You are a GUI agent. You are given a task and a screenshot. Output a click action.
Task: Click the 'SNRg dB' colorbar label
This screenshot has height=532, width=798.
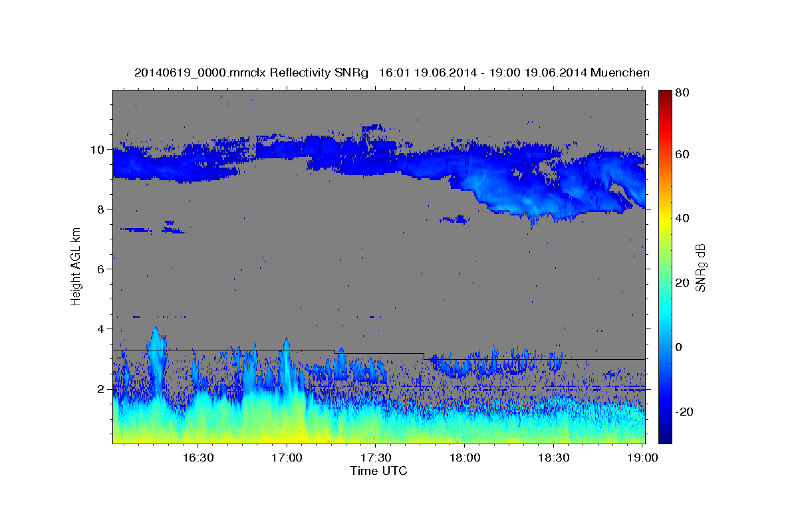click(700, 268)
